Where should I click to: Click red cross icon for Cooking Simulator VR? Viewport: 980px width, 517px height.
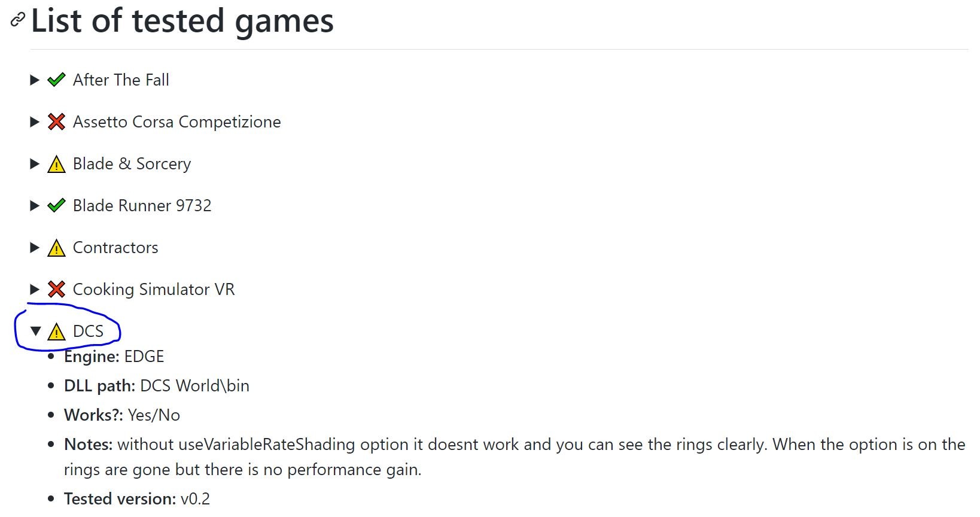[x=56, y=290]
